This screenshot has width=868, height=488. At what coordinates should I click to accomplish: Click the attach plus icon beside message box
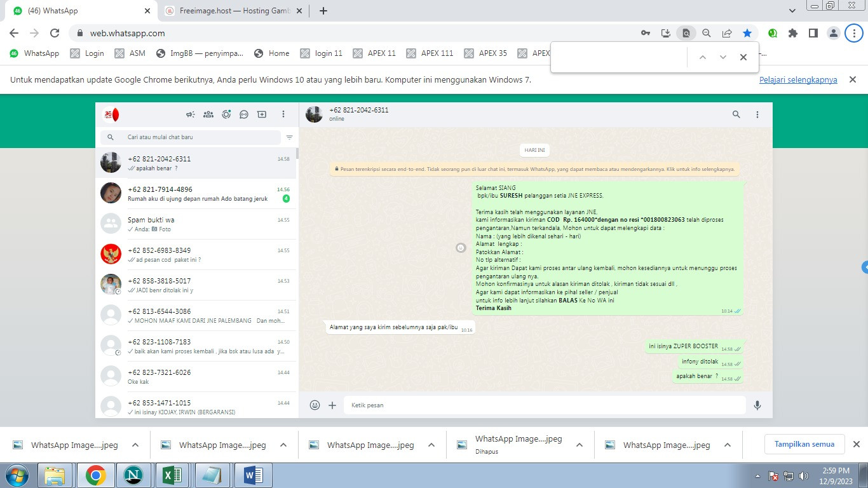tap(332, 405)
